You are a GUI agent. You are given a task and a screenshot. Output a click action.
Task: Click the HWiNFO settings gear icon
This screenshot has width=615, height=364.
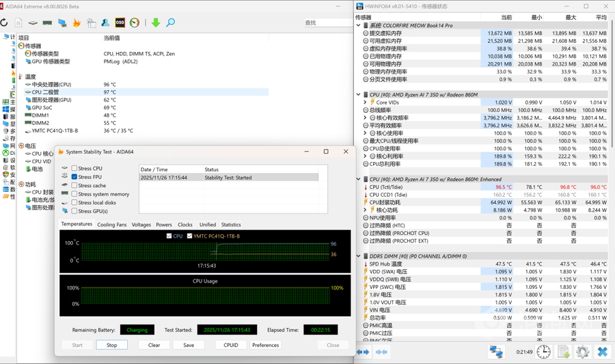[582, 352]
